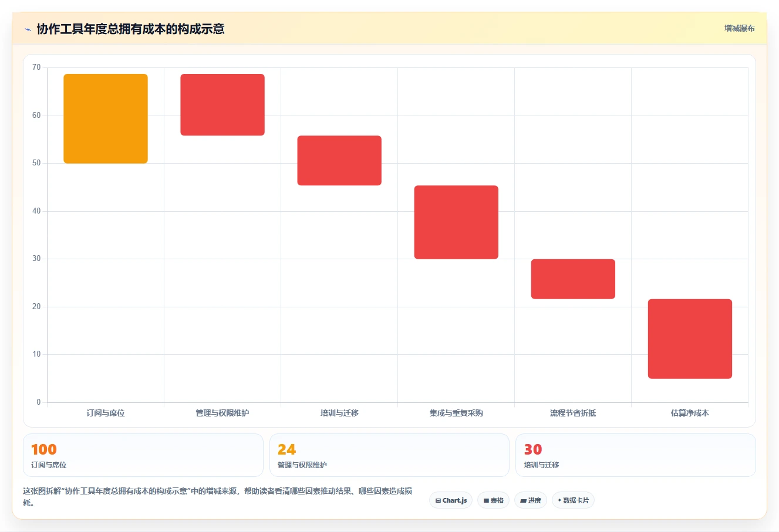The image size is (779, 532).
Task: Click the axis label 集成与重复采购
Action: [456, 413]
